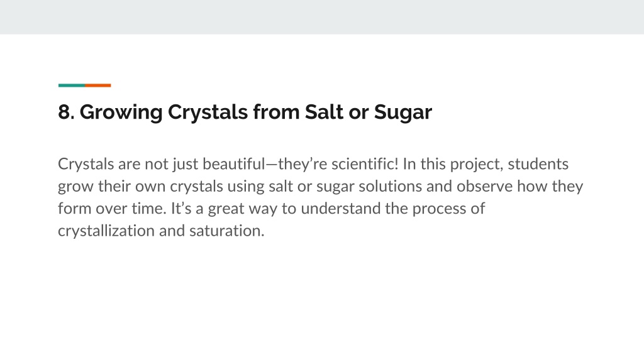The width and height of the screenshot is (644, 362).
Task: Select the teal segment of the accent line
Action: (x=72, y=85)
